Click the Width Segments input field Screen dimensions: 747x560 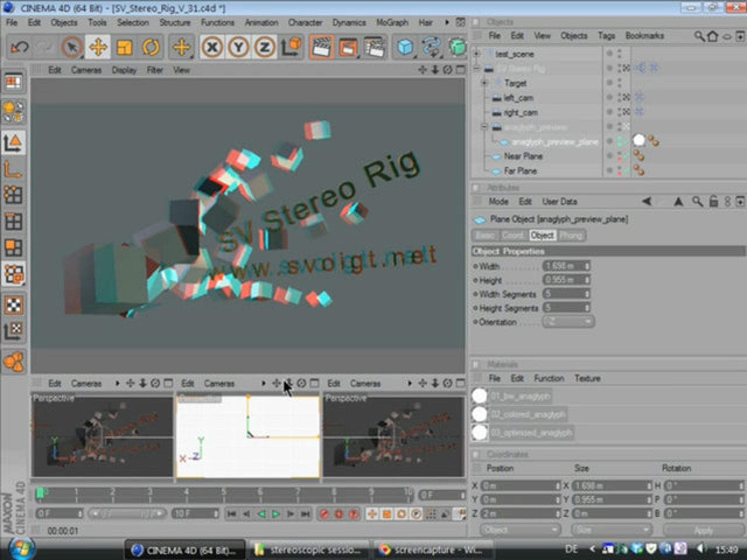[566, 294]
